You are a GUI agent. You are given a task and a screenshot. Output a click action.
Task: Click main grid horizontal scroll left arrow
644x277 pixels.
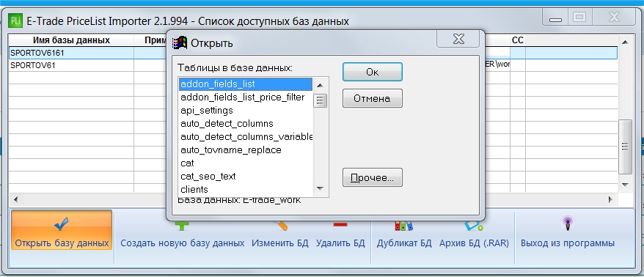(x=15, y=200)
